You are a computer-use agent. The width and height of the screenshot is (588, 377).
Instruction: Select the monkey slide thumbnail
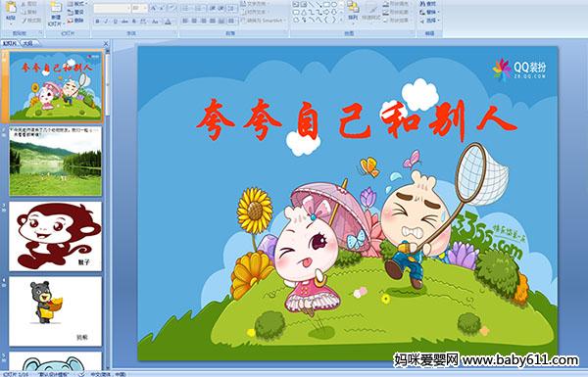pyautogui.click(x=56, y=236)
